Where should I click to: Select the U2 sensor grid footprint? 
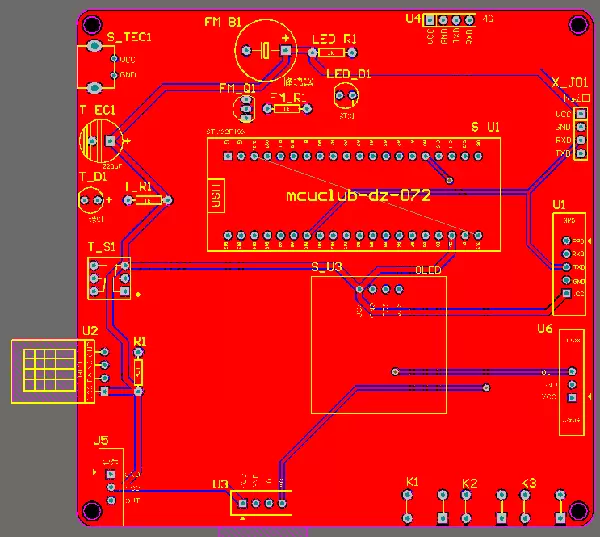pos(45,371)
